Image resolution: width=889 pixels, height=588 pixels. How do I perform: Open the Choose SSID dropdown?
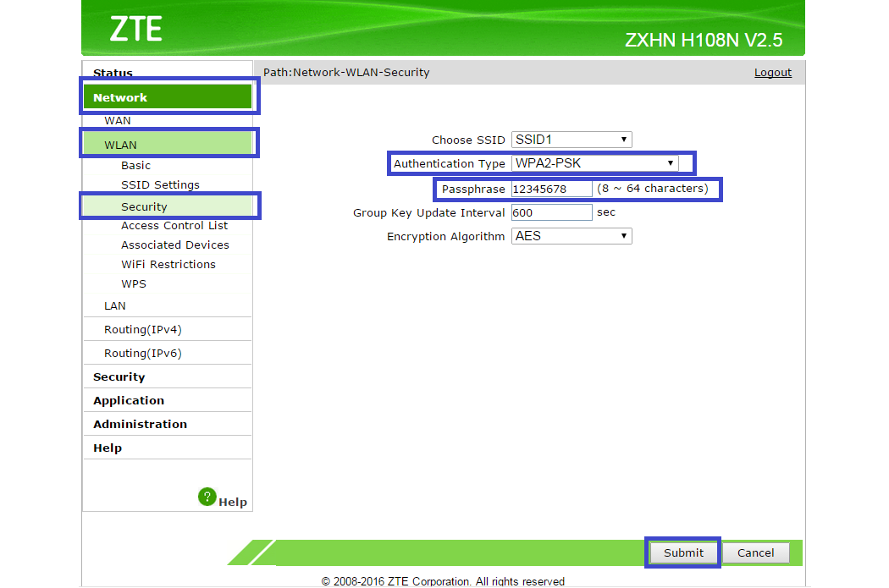(x=571, y=140)
